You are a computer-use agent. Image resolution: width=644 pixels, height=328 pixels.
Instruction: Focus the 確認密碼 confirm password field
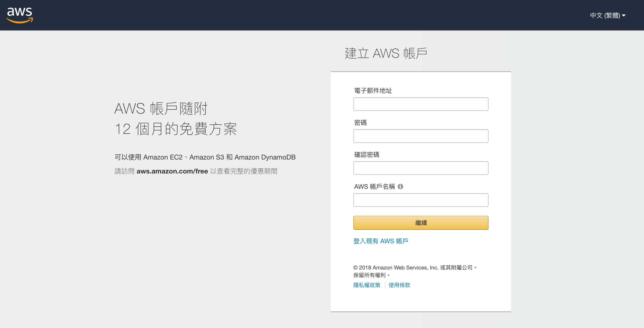(421, 168)
